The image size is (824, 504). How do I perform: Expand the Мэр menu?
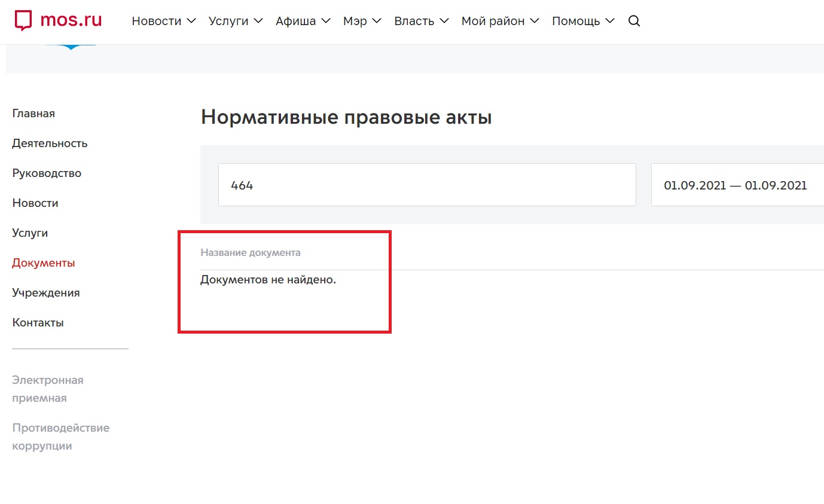coord(362,21)
